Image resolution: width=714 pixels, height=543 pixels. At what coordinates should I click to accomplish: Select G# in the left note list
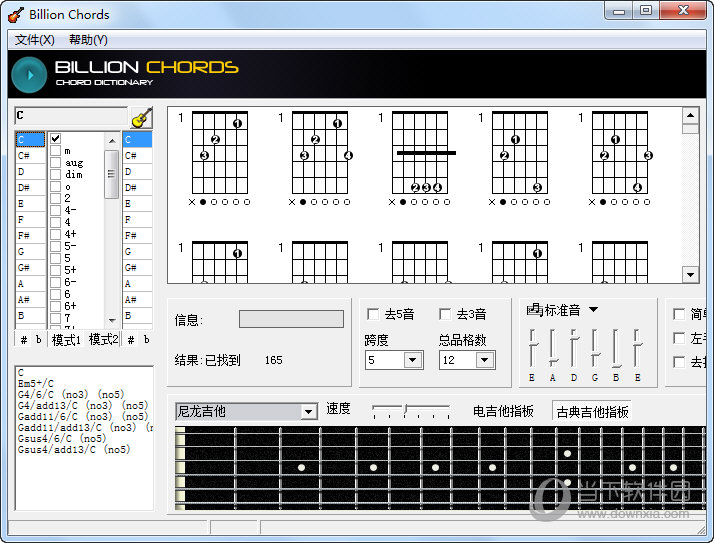31,267
